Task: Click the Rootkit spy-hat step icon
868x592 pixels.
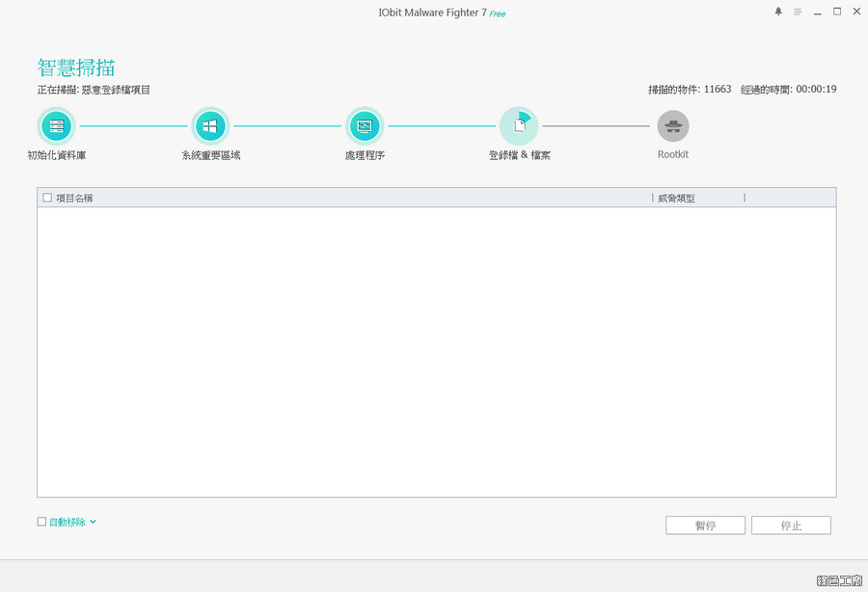Action: coord(673,126)
